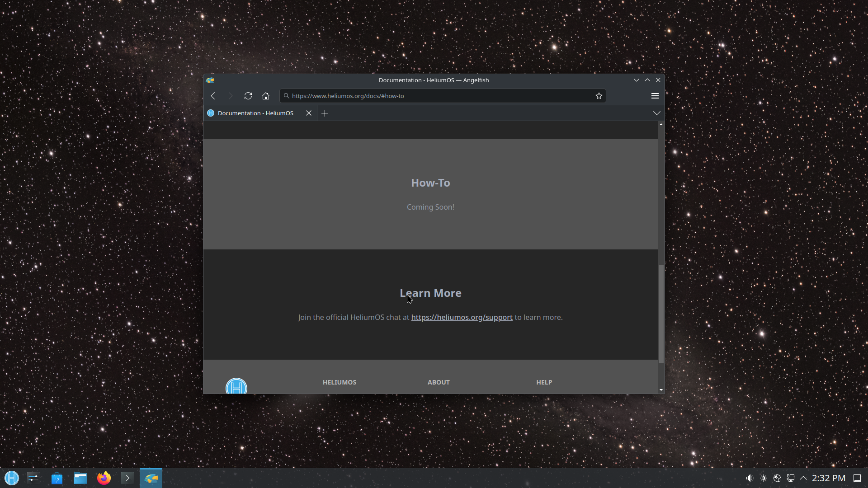Click the HeliumOS logo in footer

[236, 386]
